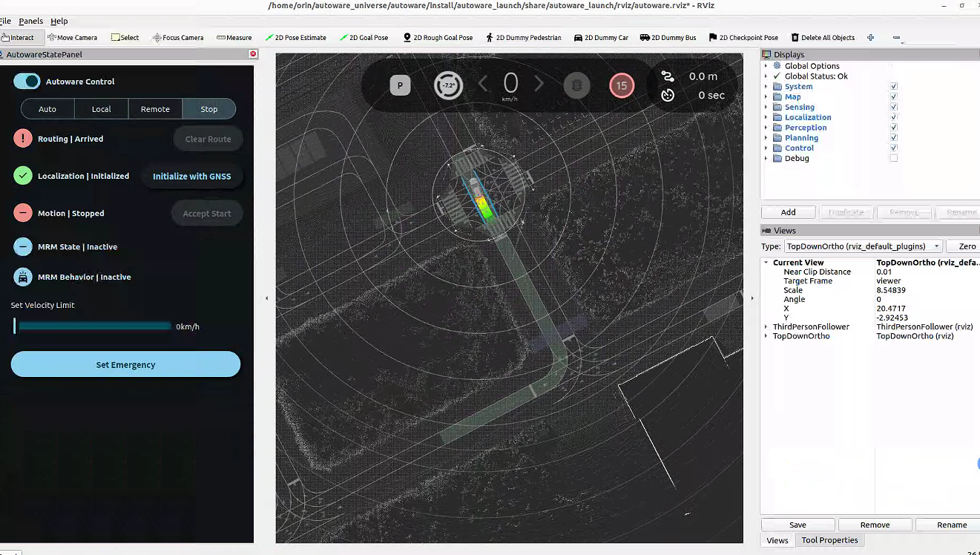Click the left turn signal arrow
Screen dimensions: 980x555
point(483,84)
